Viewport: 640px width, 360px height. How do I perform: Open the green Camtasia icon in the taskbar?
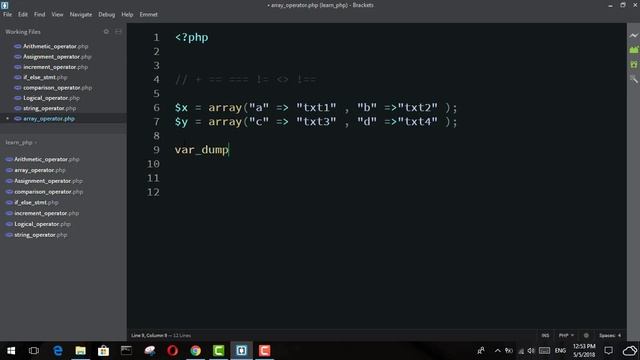tap(218, 351)
